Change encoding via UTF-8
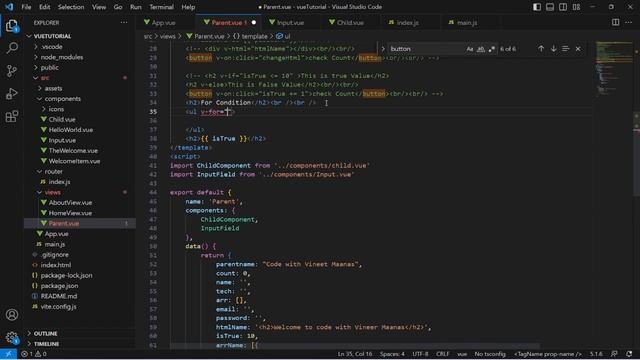 tap(420, 354)
